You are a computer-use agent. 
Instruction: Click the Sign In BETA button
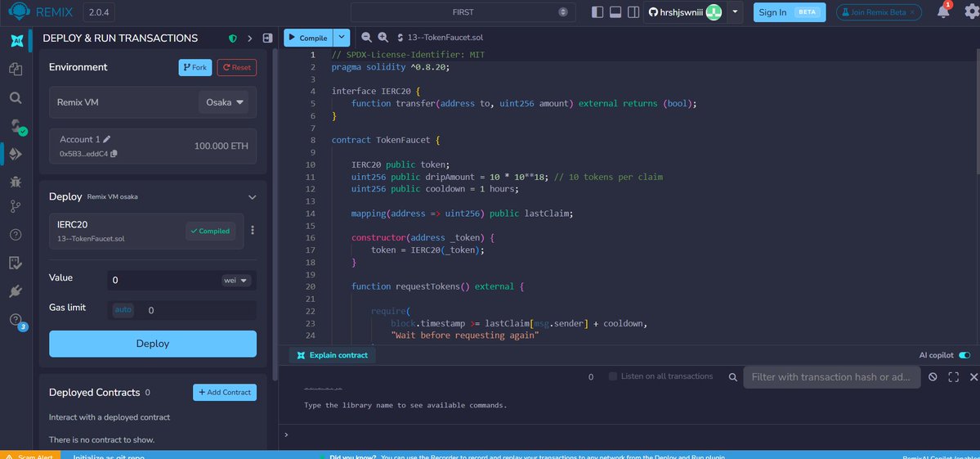point(790,12)
